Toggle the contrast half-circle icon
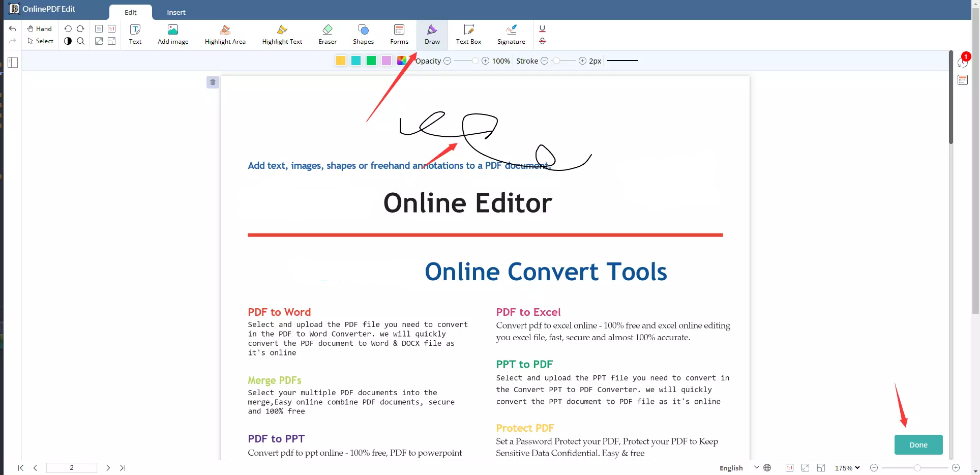The image size is (980, 475). pyautogui.click(x=68, y=41)
